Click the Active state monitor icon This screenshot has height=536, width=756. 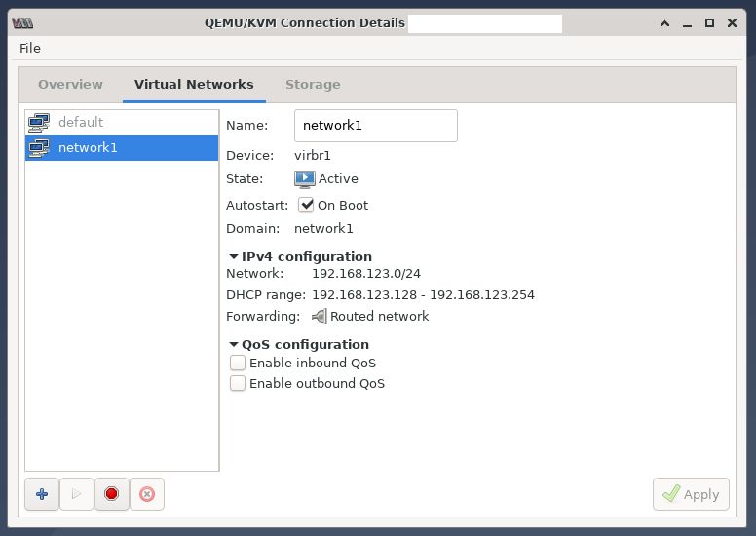pos(305,179)
